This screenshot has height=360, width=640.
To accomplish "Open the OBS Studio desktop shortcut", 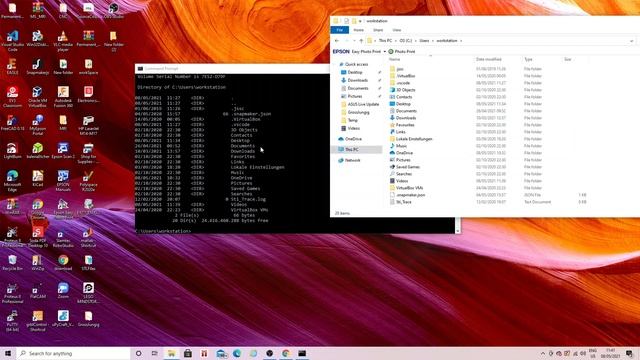I will tap(113, 11).
